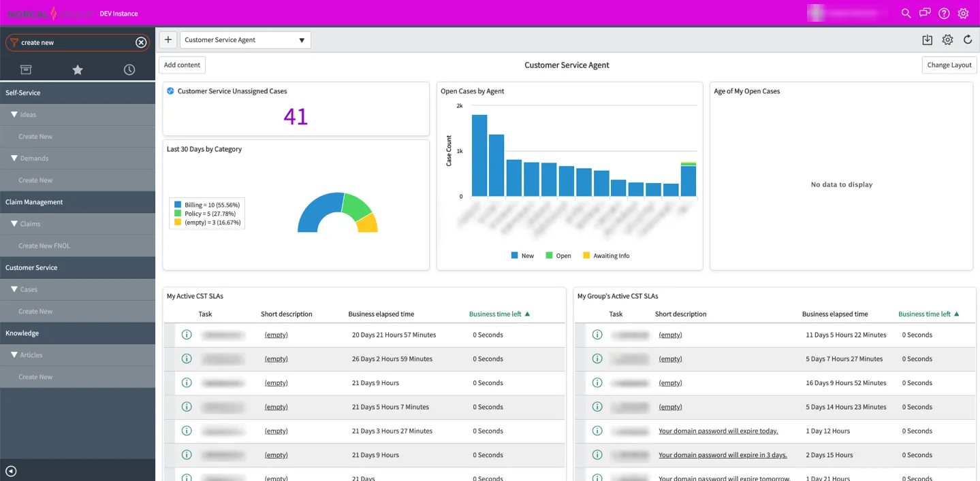Open the Customer Service Agent dashboard dropdown
The image size is (980, 481).
[x=245, y=39]
